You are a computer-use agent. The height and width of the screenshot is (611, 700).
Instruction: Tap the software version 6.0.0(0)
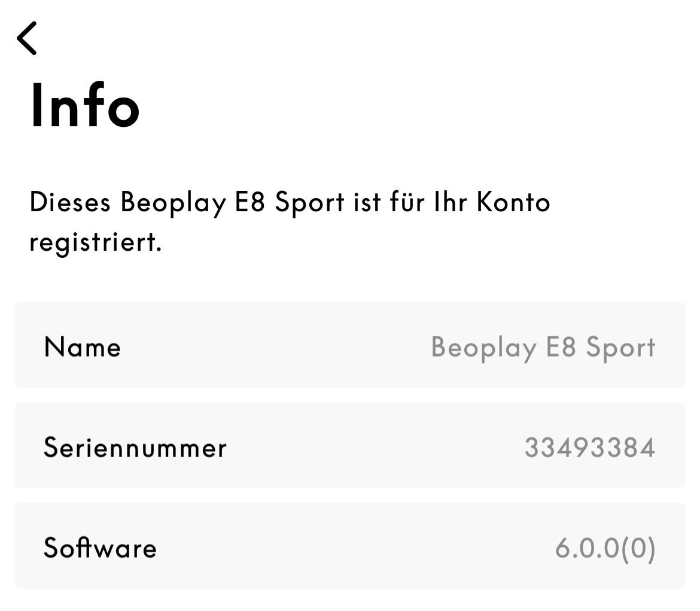(605, 548)
